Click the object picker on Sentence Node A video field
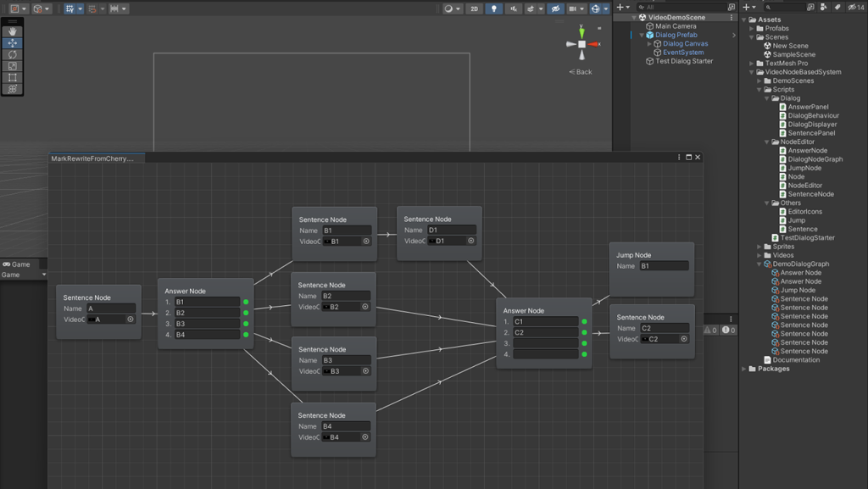868x489 pixels. point(131,320)
